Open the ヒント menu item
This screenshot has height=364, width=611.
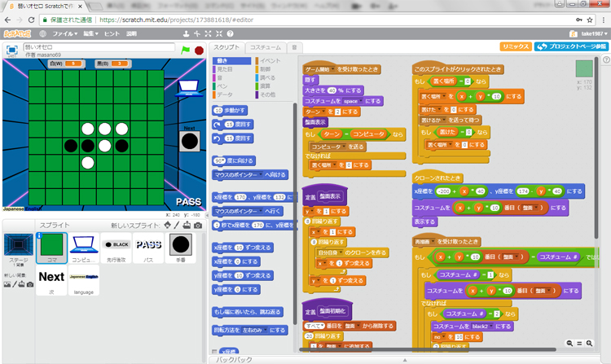tap(112, 34)
